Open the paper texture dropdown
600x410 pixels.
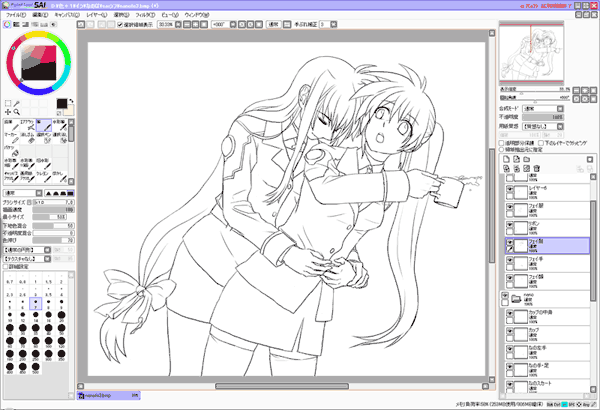(543, 126)
